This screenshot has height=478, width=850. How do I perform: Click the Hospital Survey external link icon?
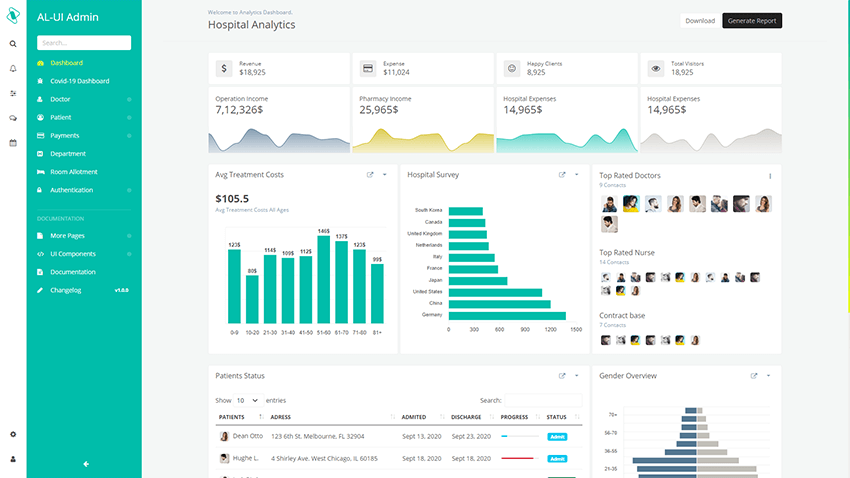point(562,175)
